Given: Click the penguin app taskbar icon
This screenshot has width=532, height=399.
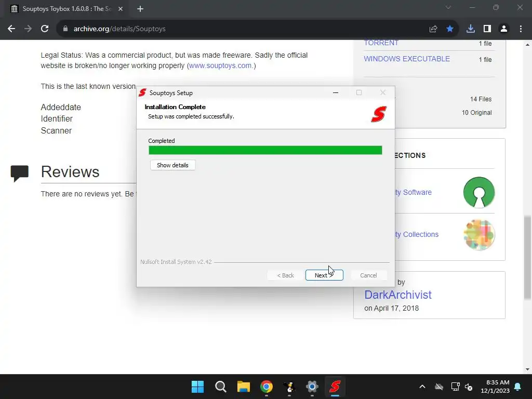Looking at the screenshot, I should pos(289,387).
